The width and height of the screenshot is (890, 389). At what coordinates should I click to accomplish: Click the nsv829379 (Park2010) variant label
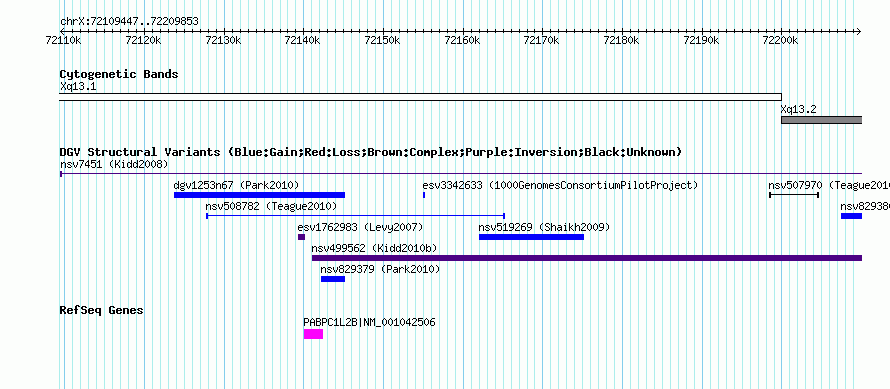click(380, 270)
